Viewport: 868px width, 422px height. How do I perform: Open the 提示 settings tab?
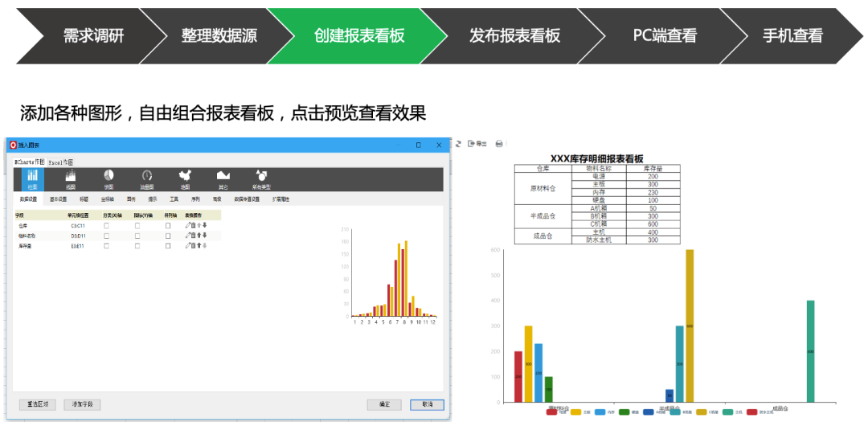pyautogui.click(x=152, y=199)
